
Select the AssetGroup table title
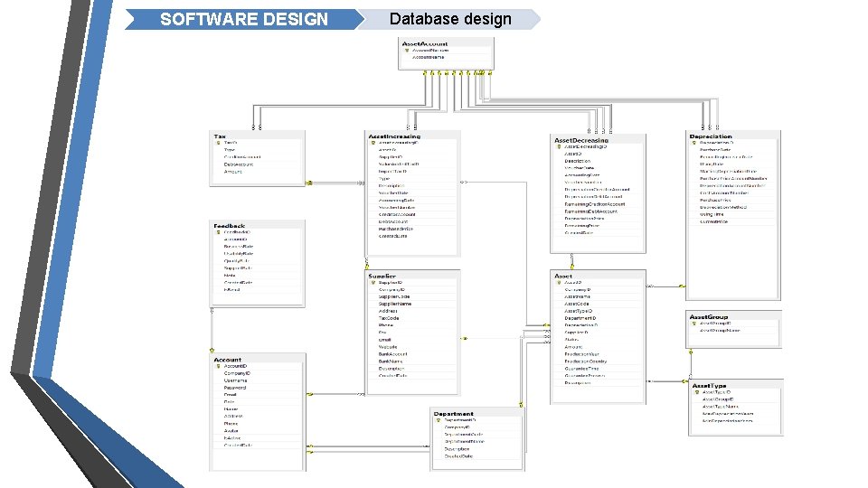click(709, 317)
